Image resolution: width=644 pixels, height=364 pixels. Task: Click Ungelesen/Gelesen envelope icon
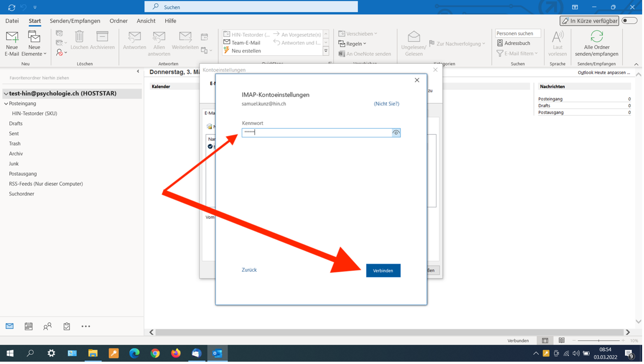[x=414, y=37]
